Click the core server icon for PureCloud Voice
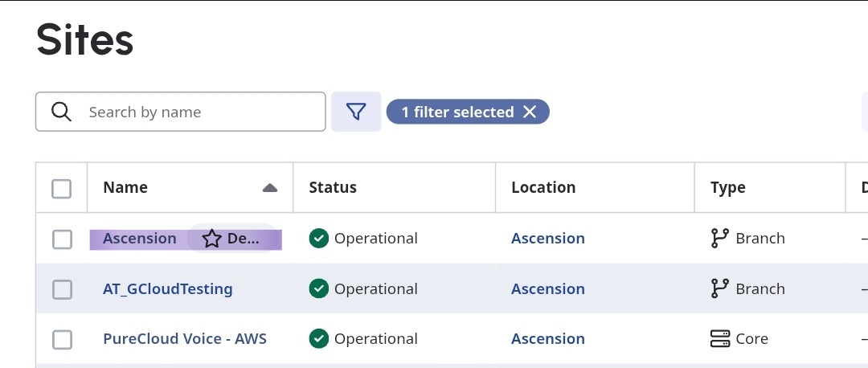Image resolution: width=868 pixels, height=368 pixels. coord(720,339)
